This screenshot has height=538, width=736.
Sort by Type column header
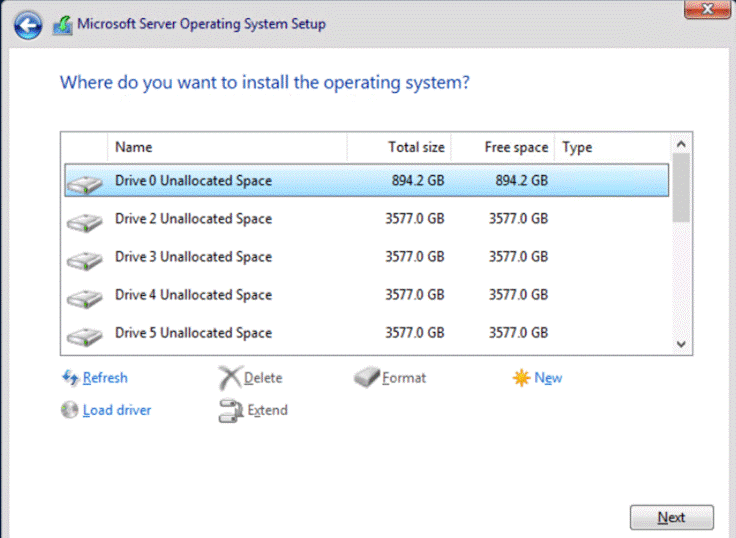(x=613, y=147)
